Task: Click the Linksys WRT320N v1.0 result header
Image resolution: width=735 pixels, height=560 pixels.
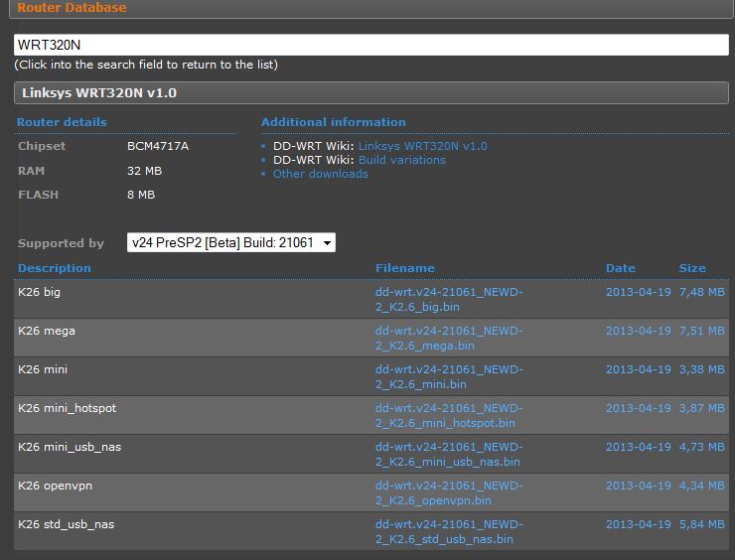Action: point(99,93)
